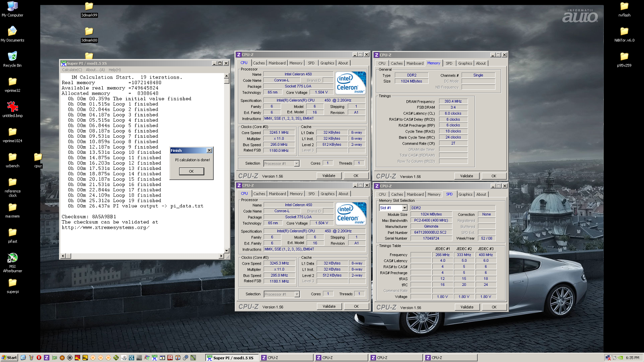Switch to CPU tab in CPU-Z Memory window

tap(382, 63)
